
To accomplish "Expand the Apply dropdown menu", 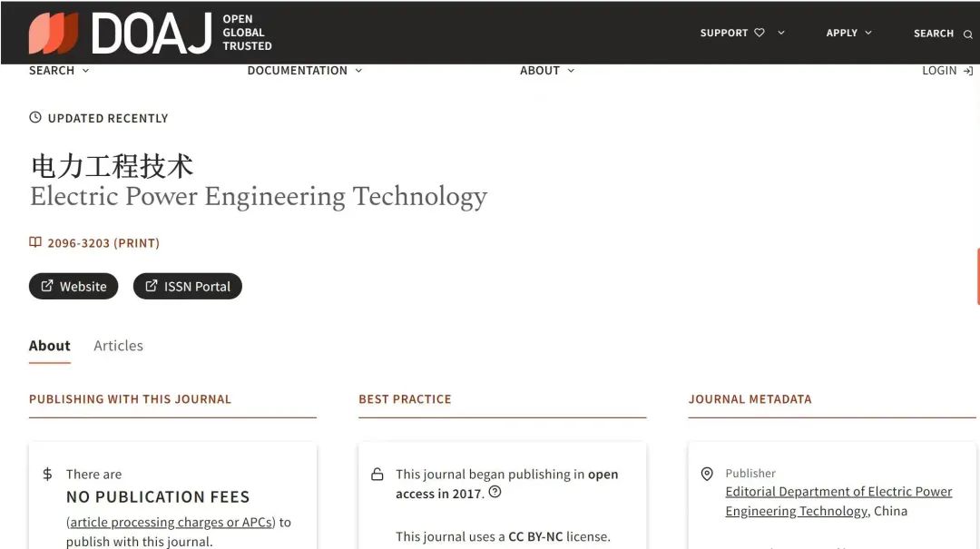I will click(x=848, y=33).
